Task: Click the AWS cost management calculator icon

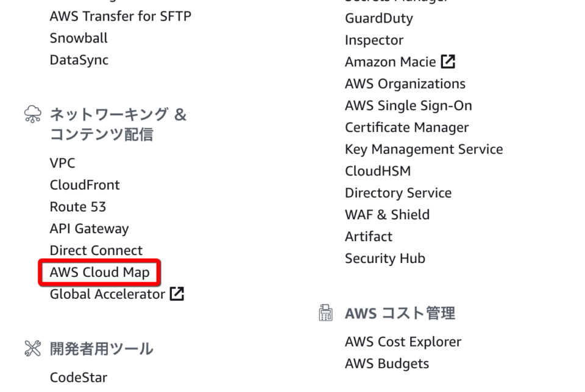Action: coord(325,312)
